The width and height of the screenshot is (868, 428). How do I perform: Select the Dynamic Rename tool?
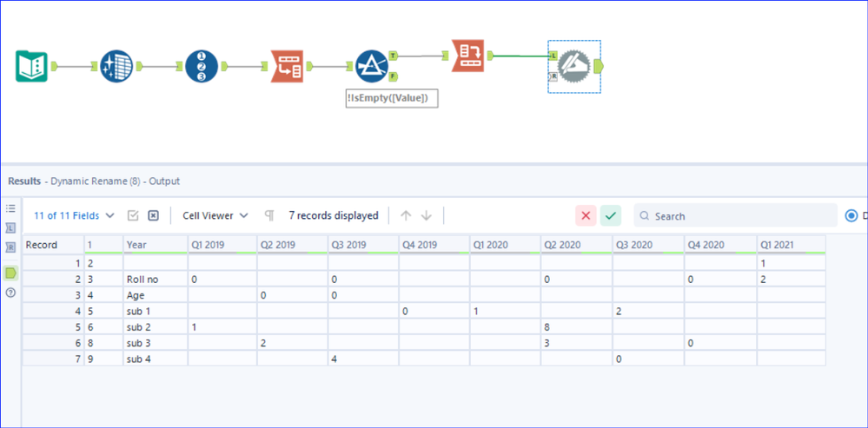tap(574, 66)
